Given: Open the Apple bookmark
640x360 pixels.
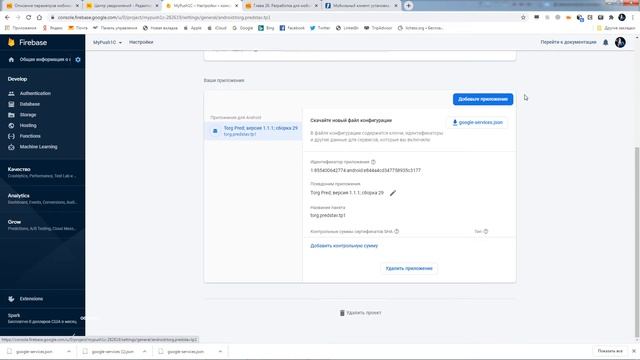Looking at the screenshot, I should click(x=192, y=28).
